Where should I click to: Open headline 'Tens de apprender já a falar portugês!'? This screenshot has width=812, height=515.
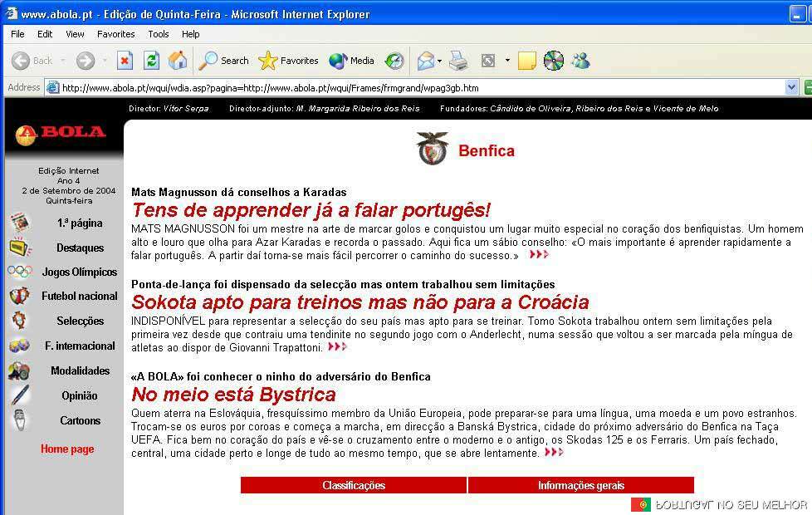tap(311, 210)
